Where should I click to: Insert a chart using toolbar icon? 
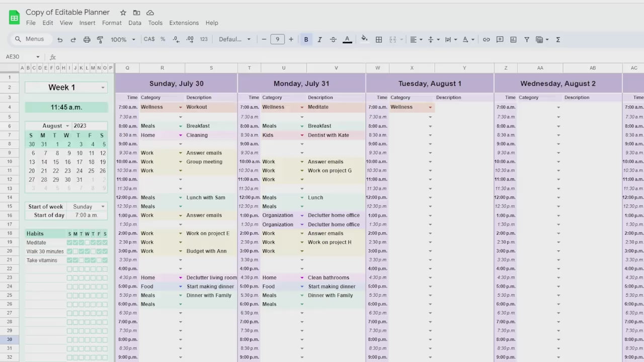(513, 40)
